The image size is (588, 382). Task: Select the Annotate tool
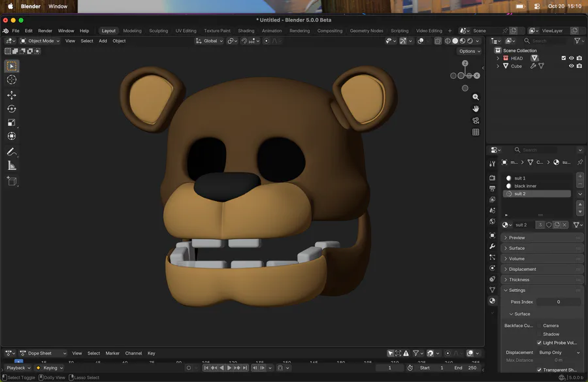click(x=12, y=152)
